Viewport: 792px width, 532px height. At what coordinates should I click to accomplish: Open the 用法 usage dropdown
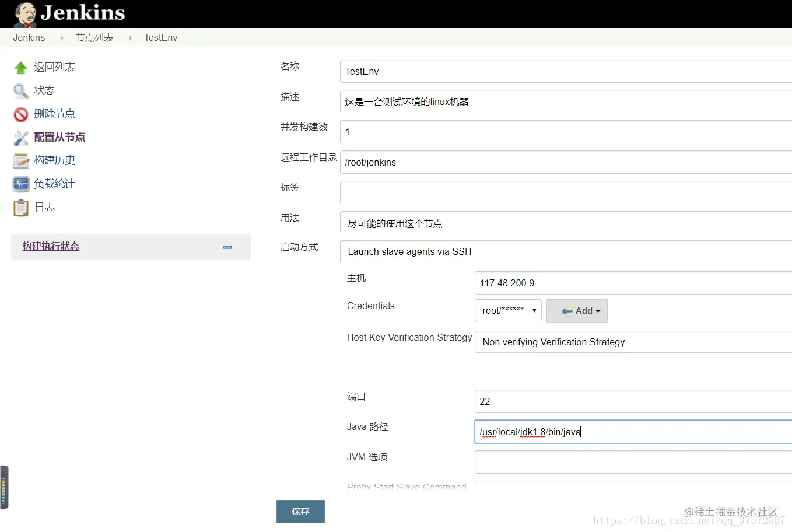566,223
